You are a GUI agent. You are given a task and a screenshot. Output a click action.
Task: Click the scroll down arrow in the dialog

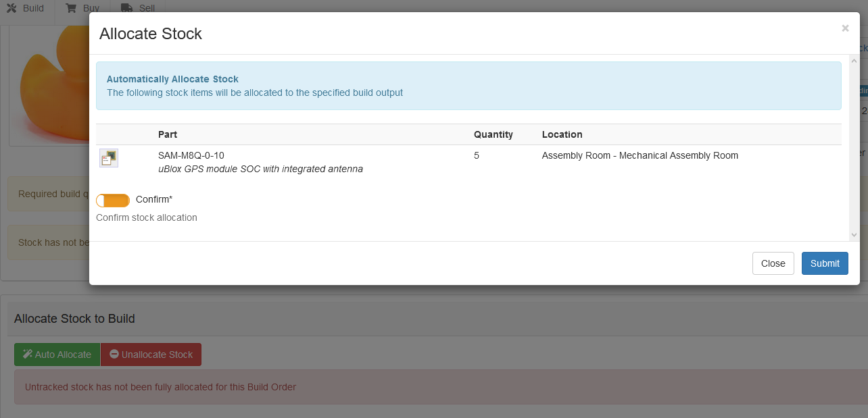pos(854,234)
